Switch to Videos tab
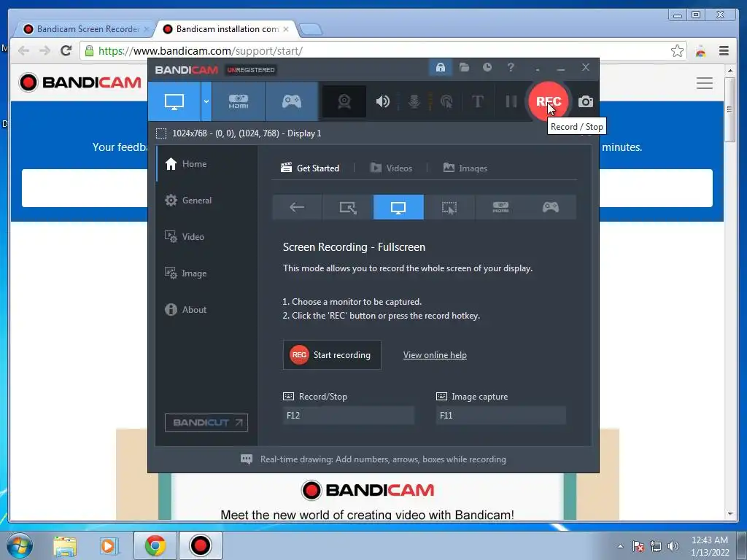Viewport: 747px width, 560px height. tap(391, 168)
